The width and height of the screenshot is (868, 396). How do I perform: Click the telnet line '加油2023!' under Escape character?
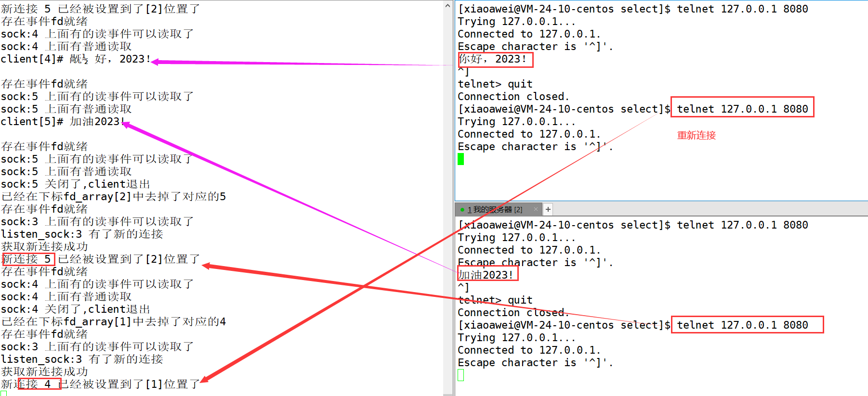[486, 275]
